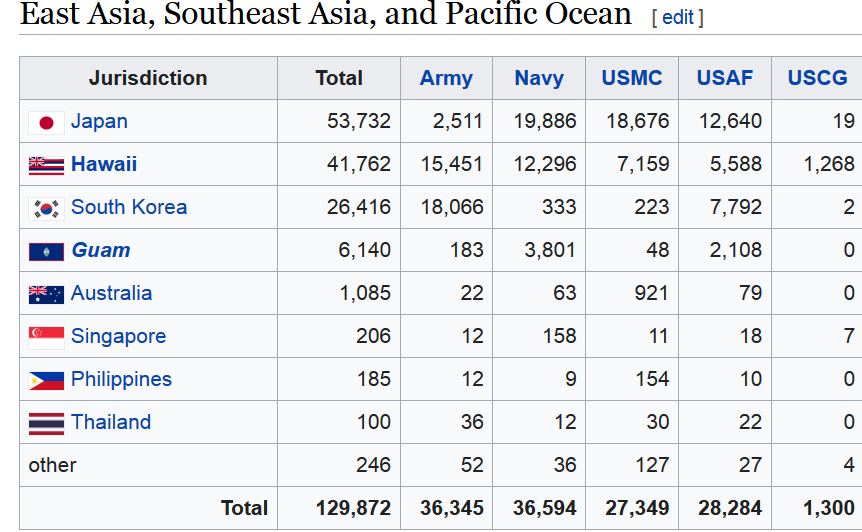Click the Army column header link
The height and width of the screenshot is (532, 862).
(x=446, y=78)
